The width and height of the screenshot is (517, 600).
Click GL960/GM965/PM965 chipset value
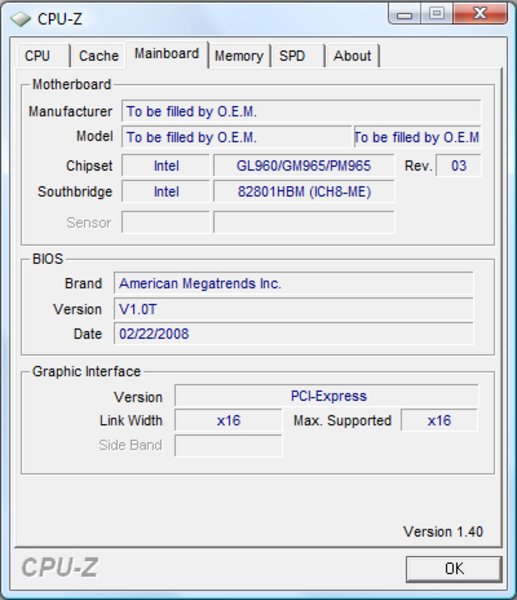(x=303, y=166)
